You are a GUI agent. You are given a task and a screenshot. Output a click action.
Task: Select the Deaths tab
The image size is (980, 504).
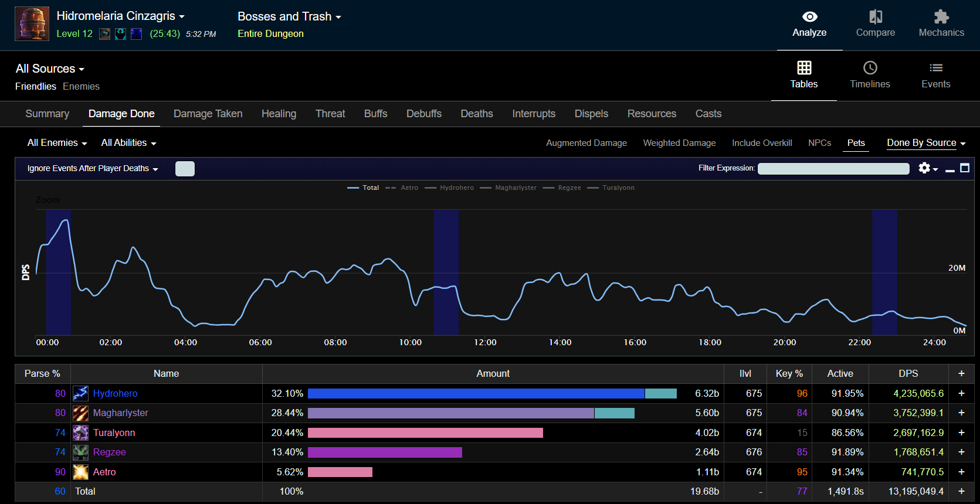[x=477, y=114]
